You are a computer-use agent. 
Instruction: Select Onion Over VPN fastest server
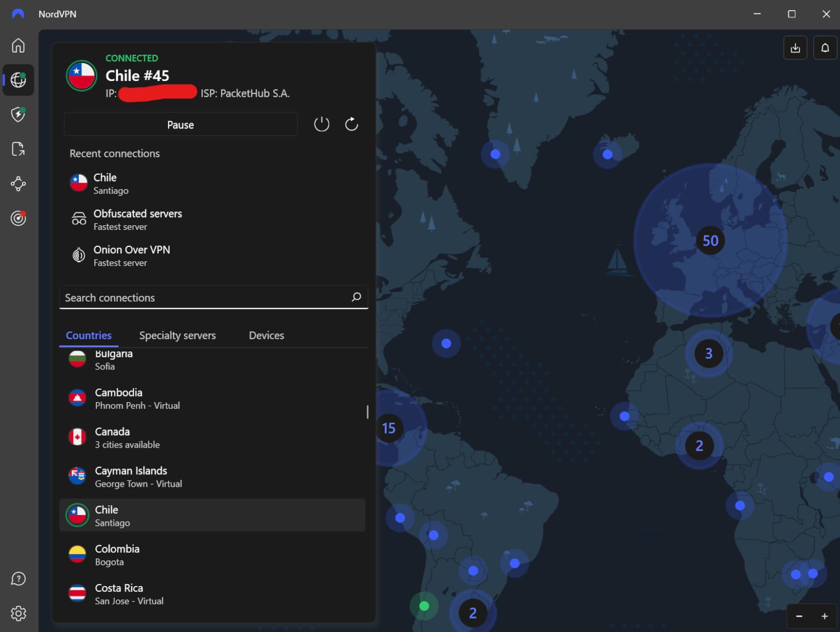click(x=132, y=255)
